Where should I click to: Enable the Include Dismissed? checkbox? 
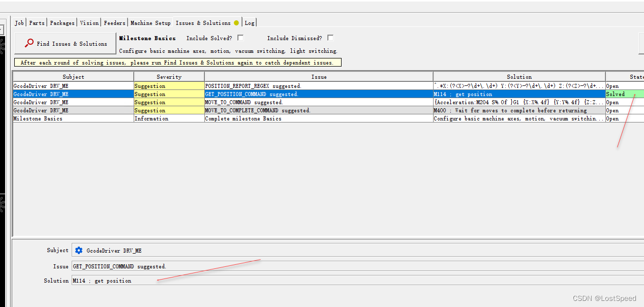click(x=330, y=37)
